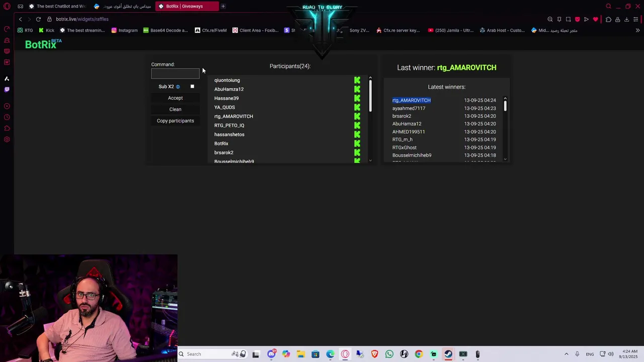644x362 pixels.
Task: Open the Base64 Decode bookmark
Action: point(166,30)
